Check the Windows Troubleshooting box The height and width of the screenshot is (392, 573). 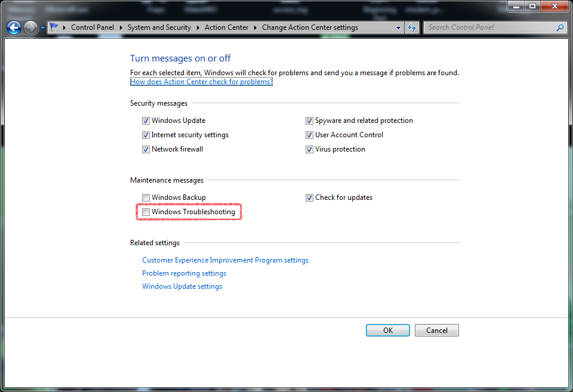coord(146,212)
